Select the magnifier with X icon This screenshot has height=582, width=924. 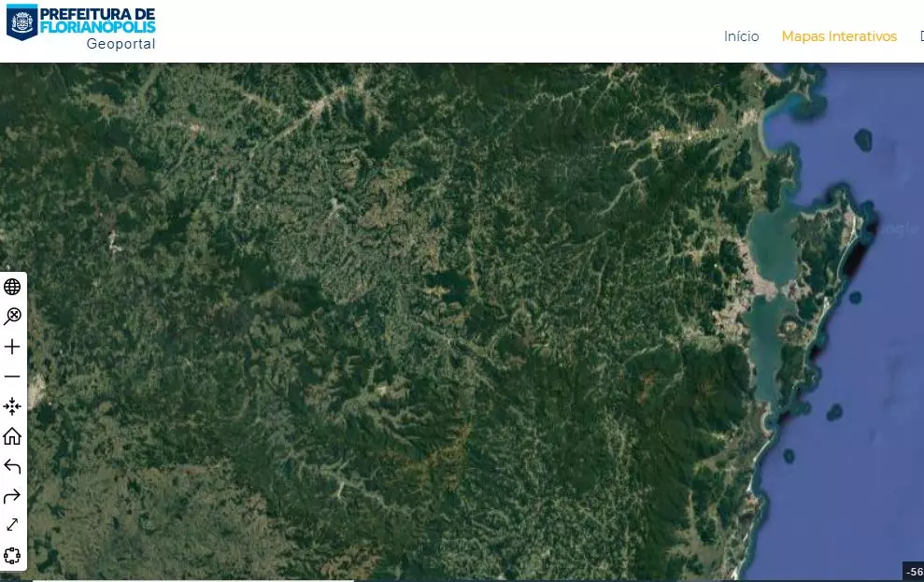12,317
